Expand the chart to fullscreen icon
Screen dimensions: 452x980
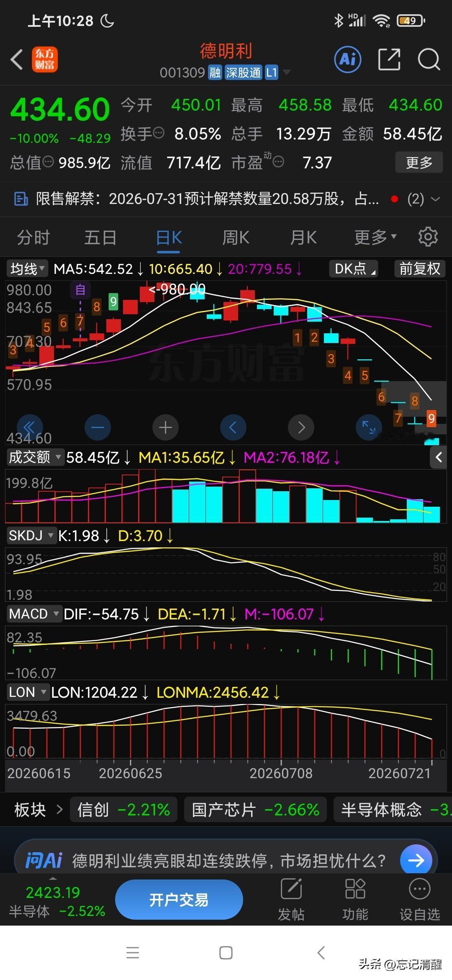369,427
